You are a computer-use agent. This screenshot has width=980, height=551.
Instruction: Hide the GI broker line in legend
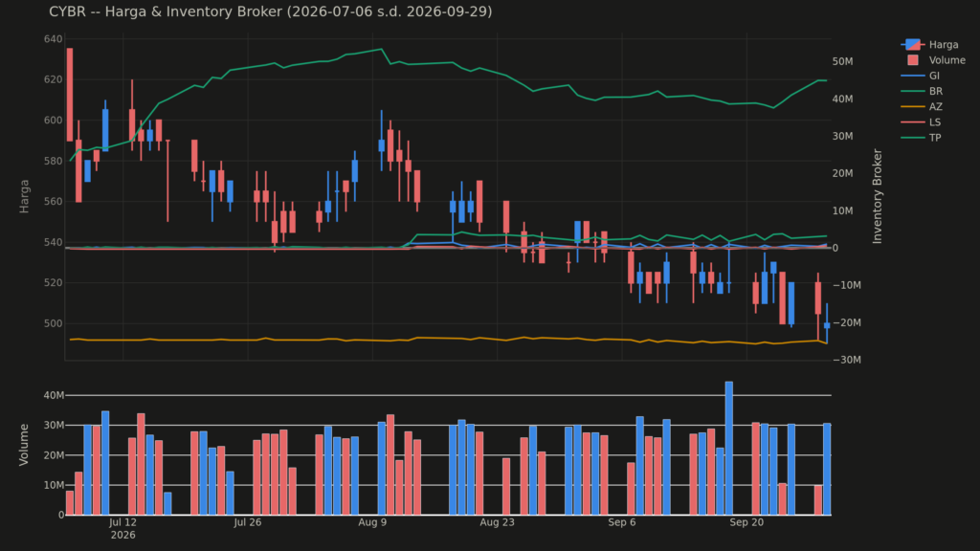pyautogui.click(x=921, y=76)
